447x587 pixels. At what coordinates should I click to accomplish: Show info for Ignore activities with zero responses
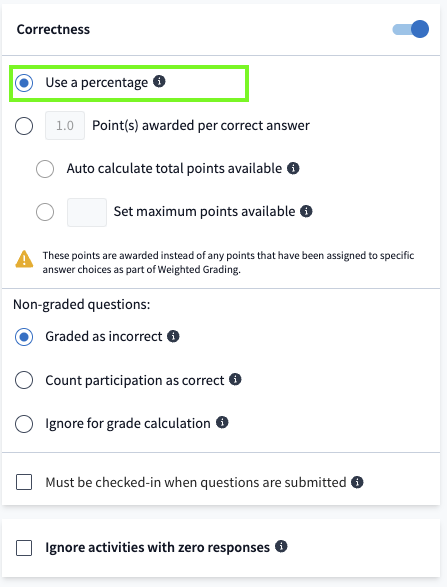(x=281, y=547)
